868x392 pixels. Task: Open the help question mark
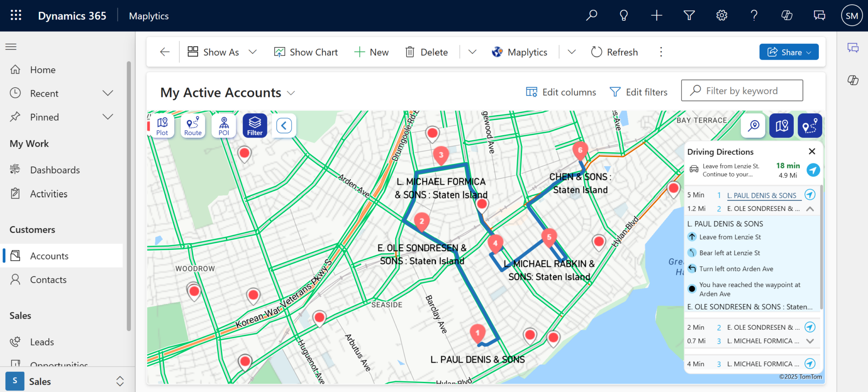pos(754,16)
